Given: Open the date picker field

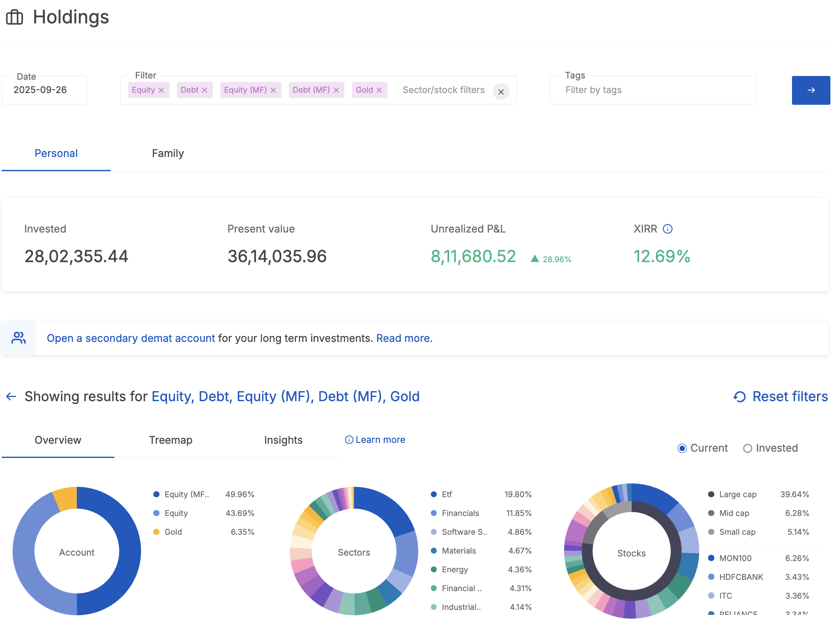Looking at the screenshot, I should click(44, 90).
